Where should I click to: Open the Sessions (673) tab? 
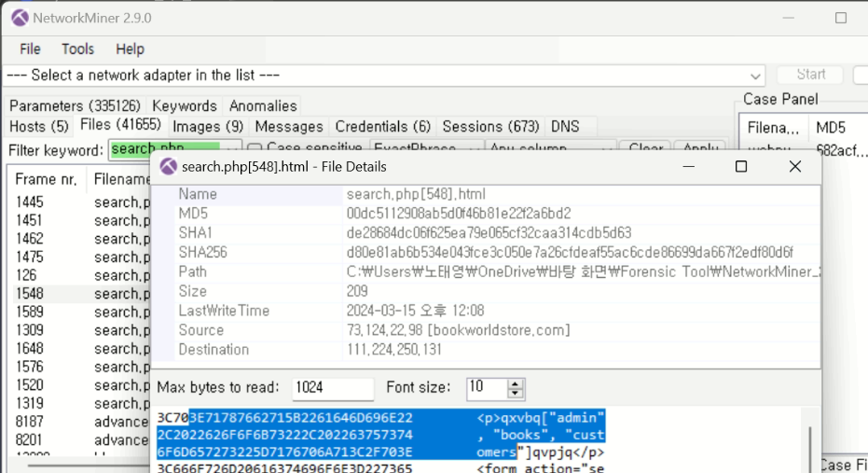click(490, 126)
